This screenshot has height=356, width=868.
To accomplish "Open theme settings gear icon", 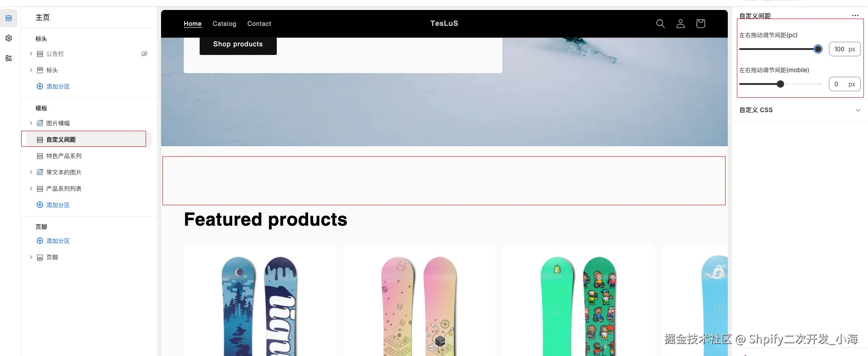I will [9, 38].
